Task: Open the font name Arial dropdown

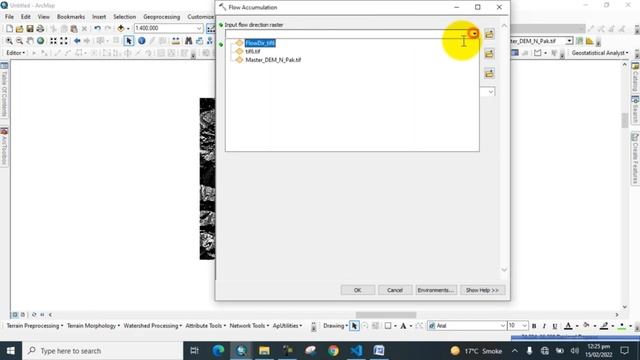Action: click(503, 326)
